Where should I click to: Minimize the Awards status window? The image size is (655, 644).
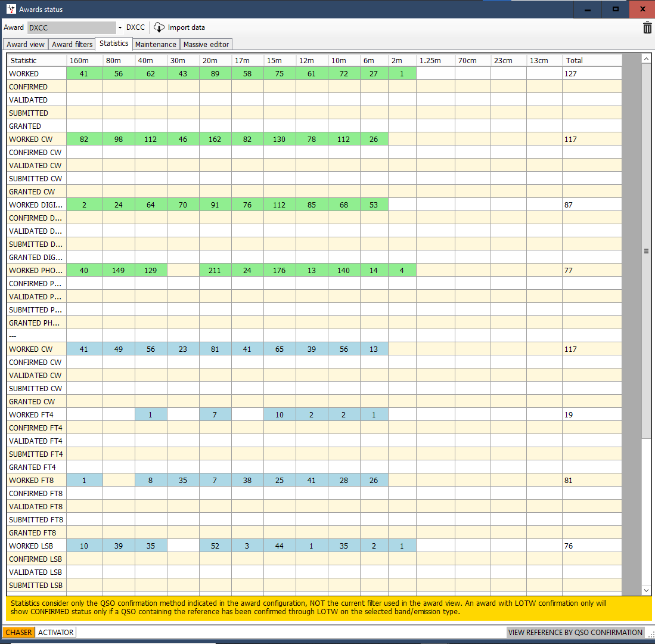click(x=587, y=9)
